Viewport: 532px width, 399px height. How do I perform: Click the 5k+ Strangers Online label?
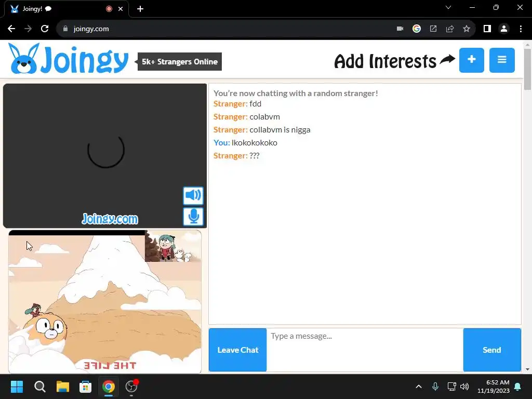(179, 62)
